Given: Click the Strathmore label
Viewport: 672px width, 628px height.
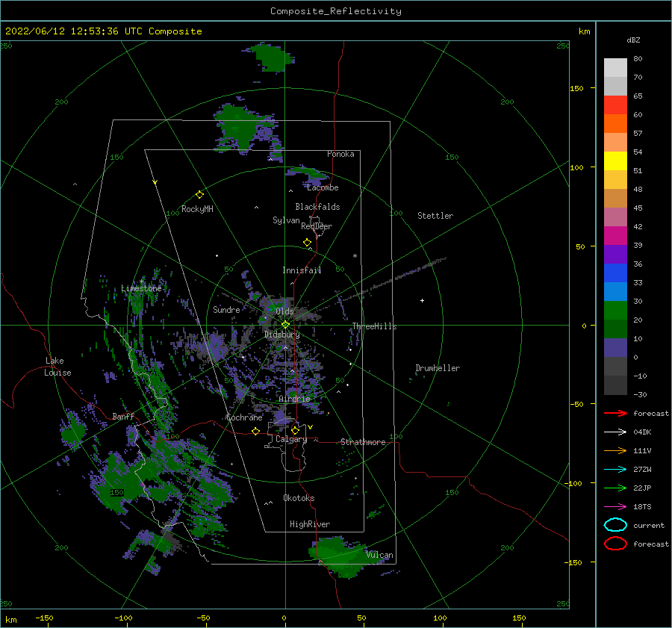Looking at the screenshot, I should [363, 442].
